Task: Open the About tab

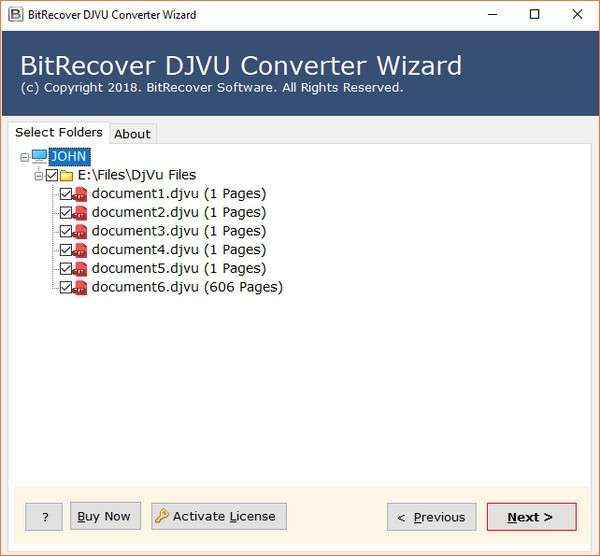Action: 132,134
